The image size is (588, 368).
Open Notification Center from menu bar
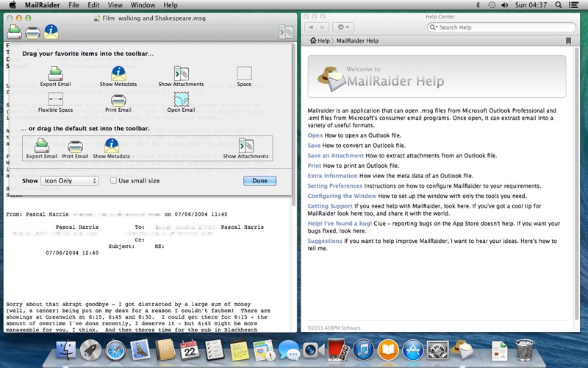point(573,5)
